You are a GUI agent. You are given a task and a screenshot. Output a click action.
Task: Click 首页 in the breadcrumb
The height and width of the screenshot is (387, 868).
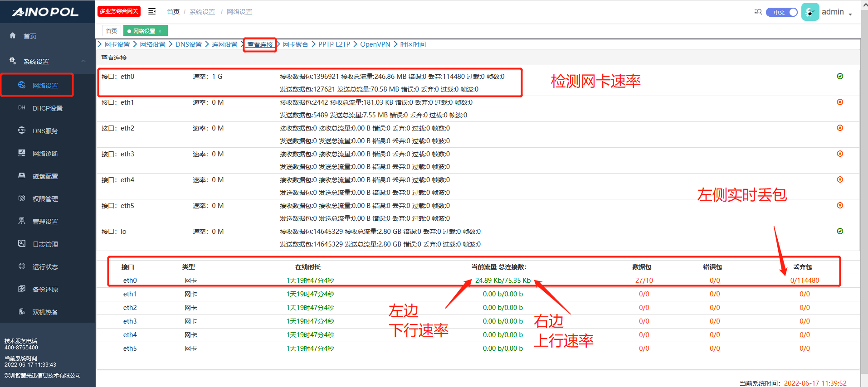point(173,12)
